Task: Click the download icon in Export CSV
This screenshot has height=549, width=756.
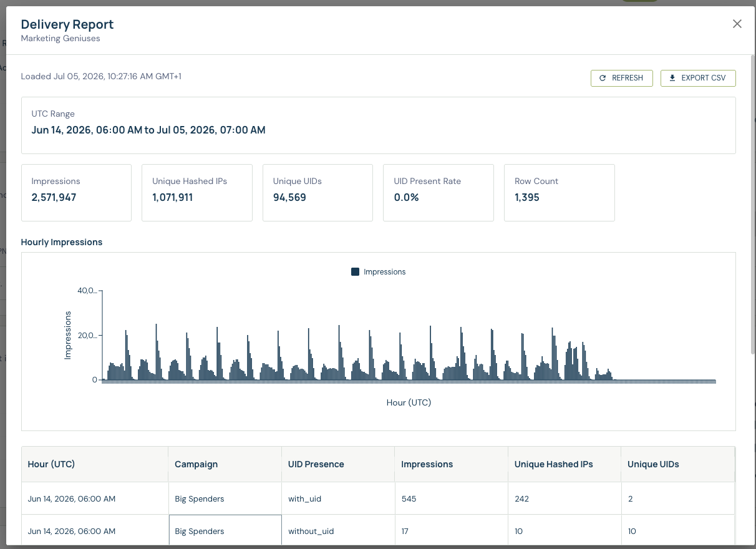Action: tap(672, 78)
